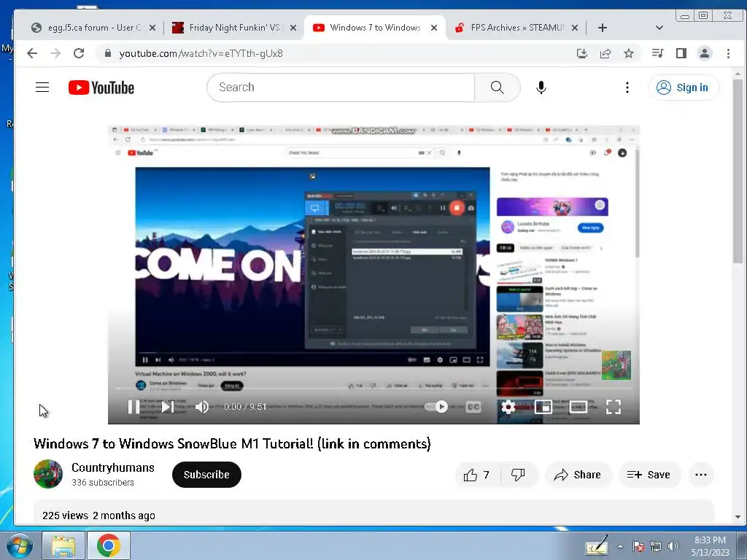Screen dimensions: 747x560
Task: View site information lock icon
Action: 108,53
